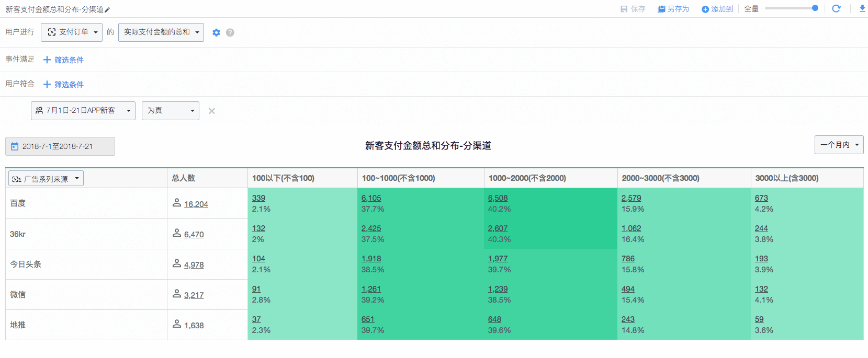Click value 494 in 微信 row

click(628, 289)
